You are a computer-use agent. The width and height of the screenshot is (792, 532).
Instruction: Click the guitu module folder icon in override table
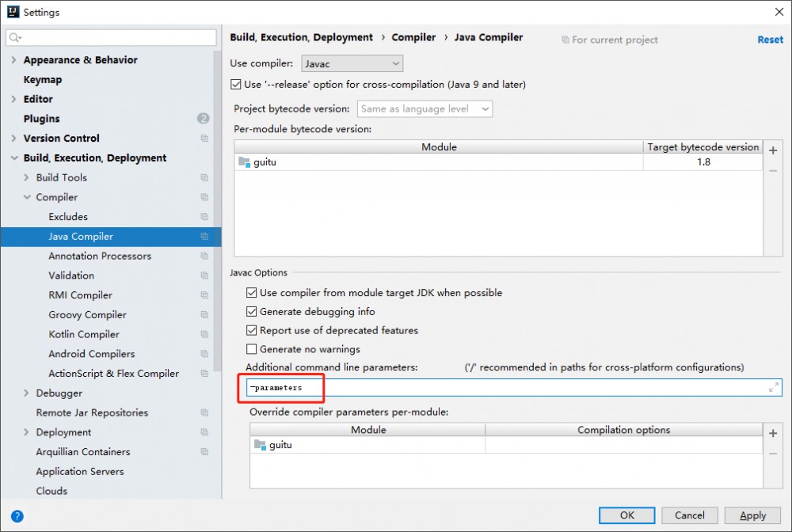point(260,445)
